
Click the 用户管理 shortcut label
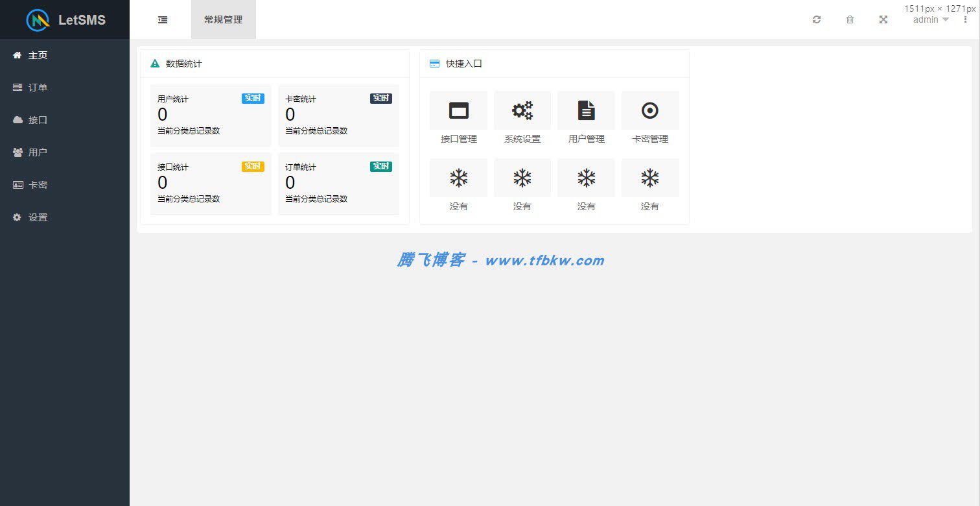pyautogui.click(x=586, y=139)
